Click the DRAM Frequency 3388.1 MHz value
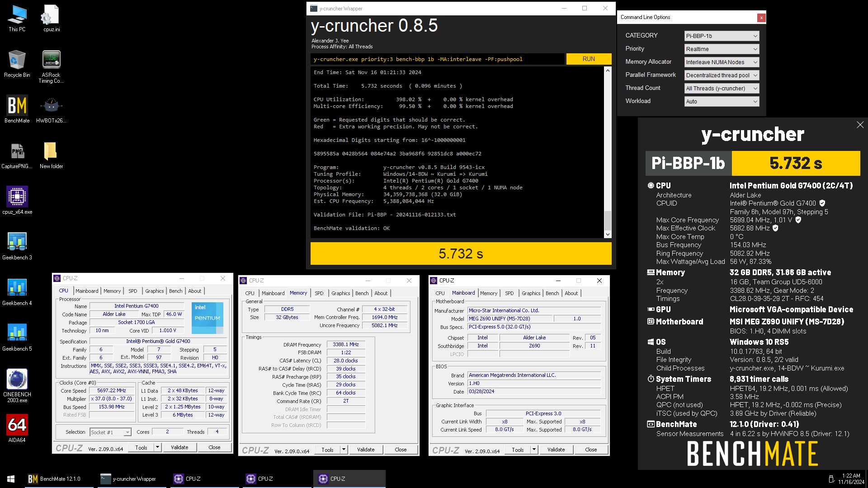Viewport: 868px width, 488px height. pos(346,345)
